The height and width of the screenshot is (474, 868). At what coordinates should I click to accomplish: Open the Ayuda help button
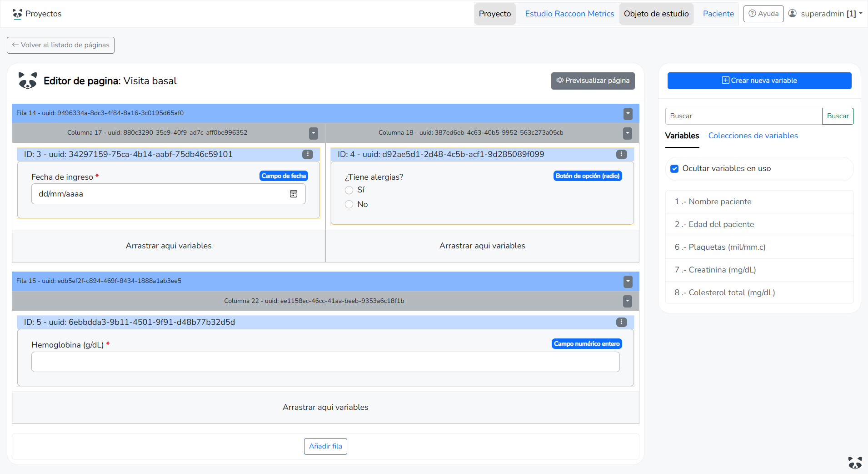tap(763, 14)
